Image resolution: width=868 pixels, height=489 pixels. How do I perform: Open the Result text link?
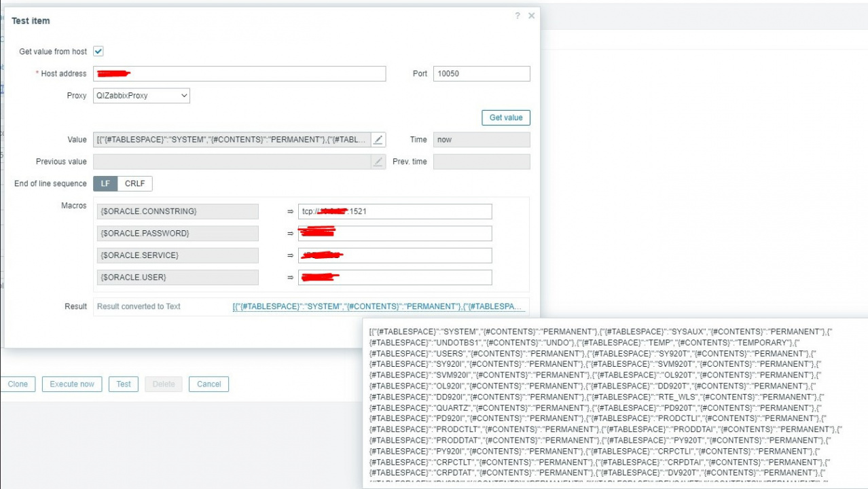tap(378, 306)
